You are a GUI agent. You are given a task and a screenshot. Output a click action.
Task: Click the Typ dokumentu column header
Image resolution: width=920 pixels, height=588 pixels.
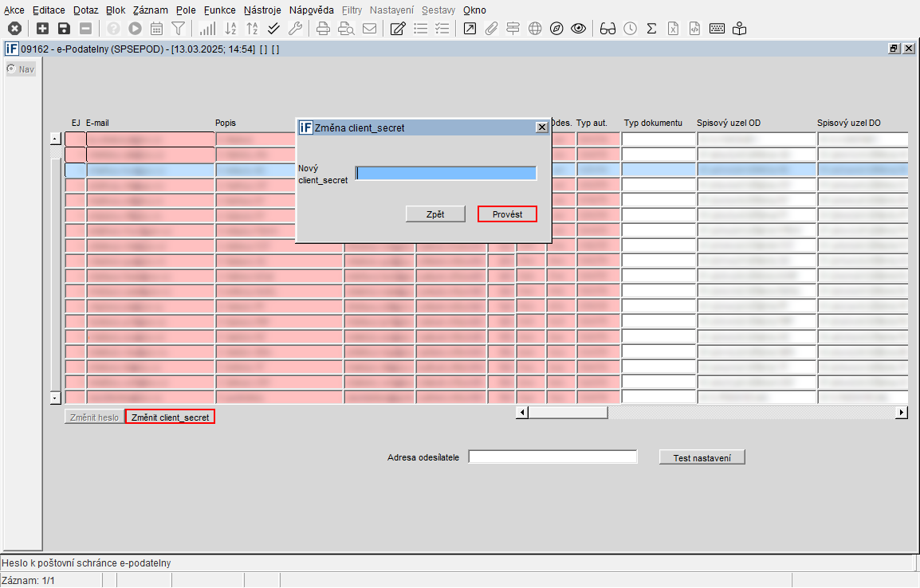tap(653, 123)
